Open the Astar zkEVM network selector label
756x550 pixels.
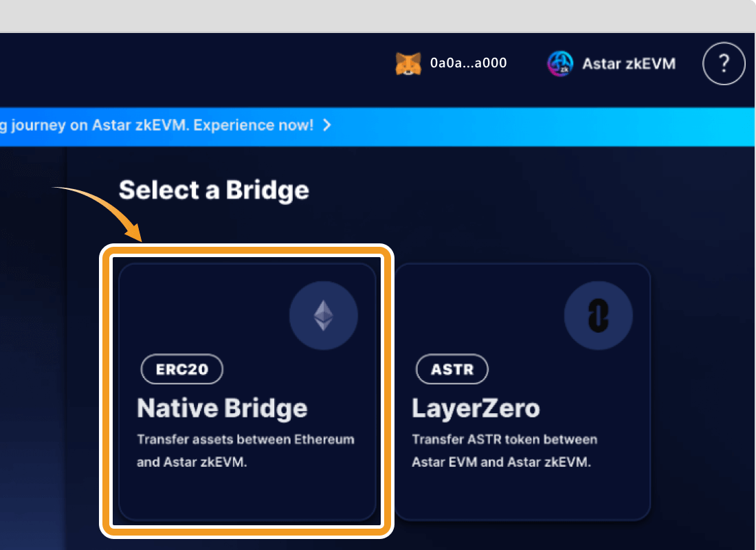pos(628,63)
